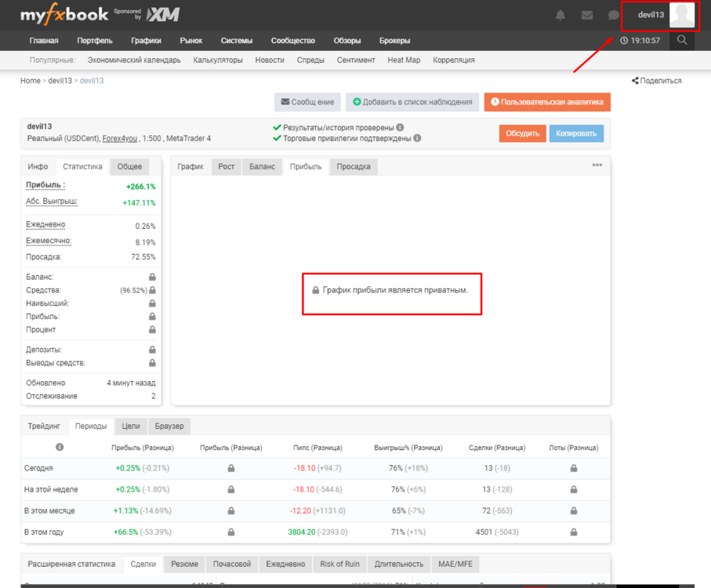The height and width of the screenshot is (588, 711).
Task: Switch to the Risk of Ruin tab
Action: [x=339, y=564]
